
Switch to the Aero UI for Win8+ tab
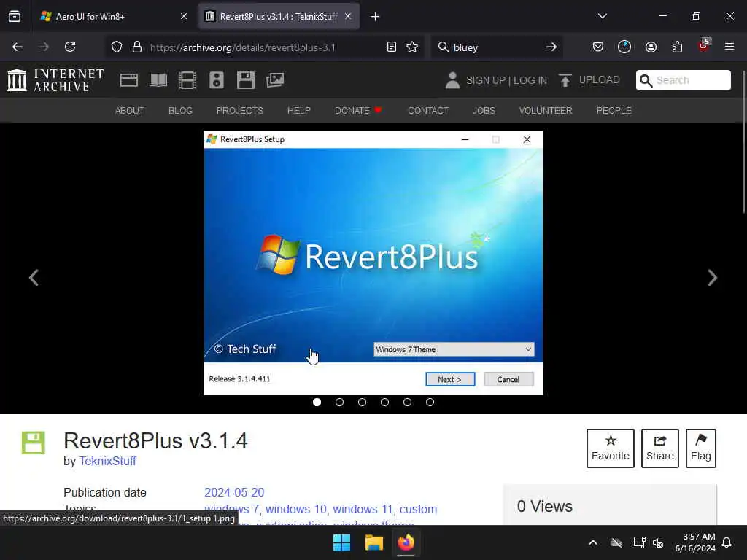113,17
